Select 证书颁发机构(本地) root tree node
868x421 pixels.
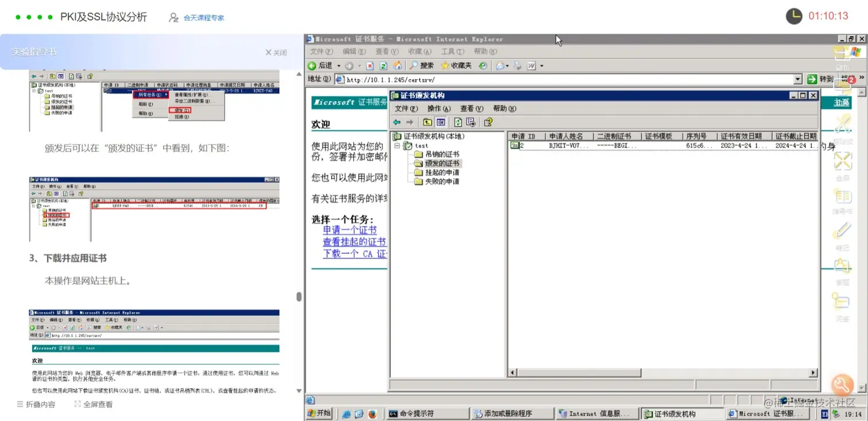(429, 136)
